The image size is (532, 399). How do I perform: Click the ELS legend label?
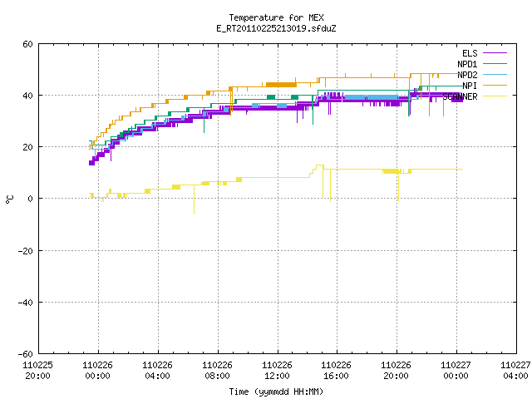470,53
